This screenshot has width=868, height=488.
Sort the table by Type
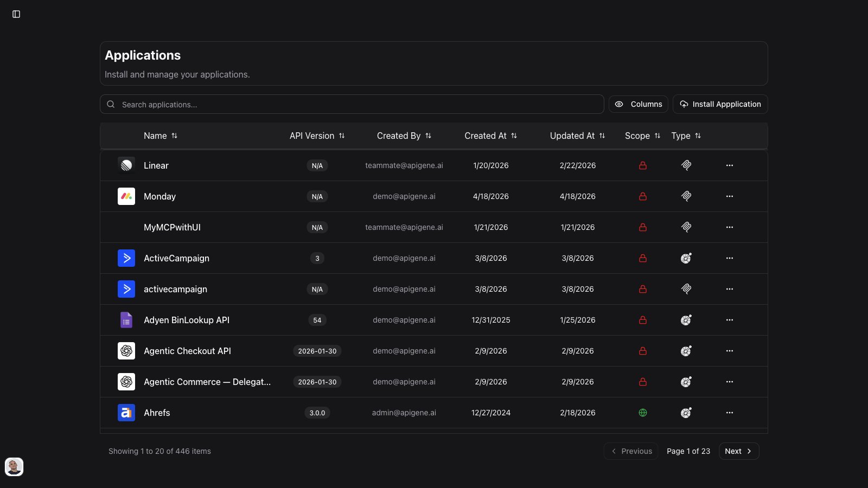[x=686, y=136]
